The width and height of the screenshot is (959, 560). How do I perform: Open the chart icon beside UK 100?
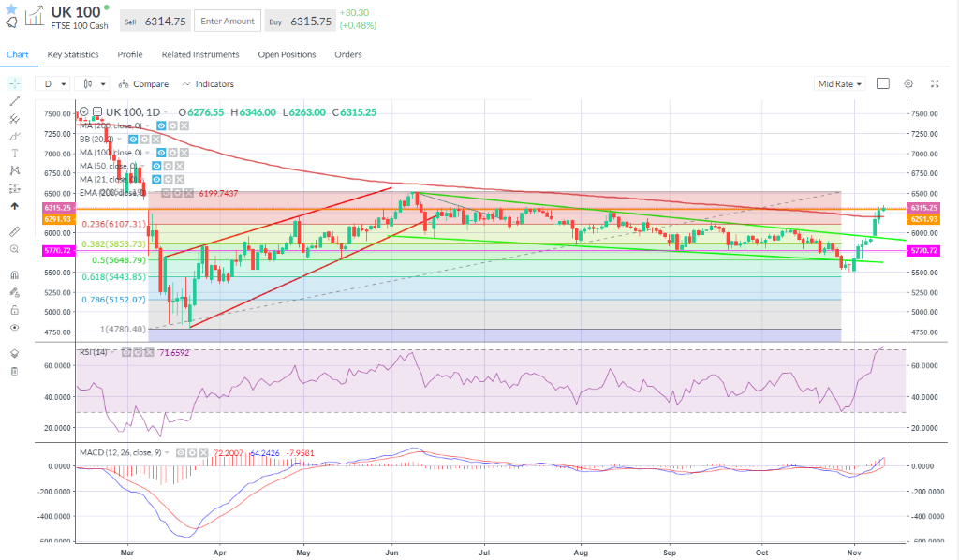coord(35,16)
